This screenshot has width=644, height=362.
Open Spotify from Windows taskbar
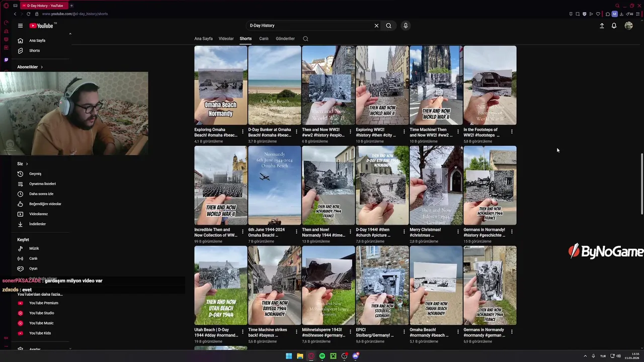tap(322, 356)
